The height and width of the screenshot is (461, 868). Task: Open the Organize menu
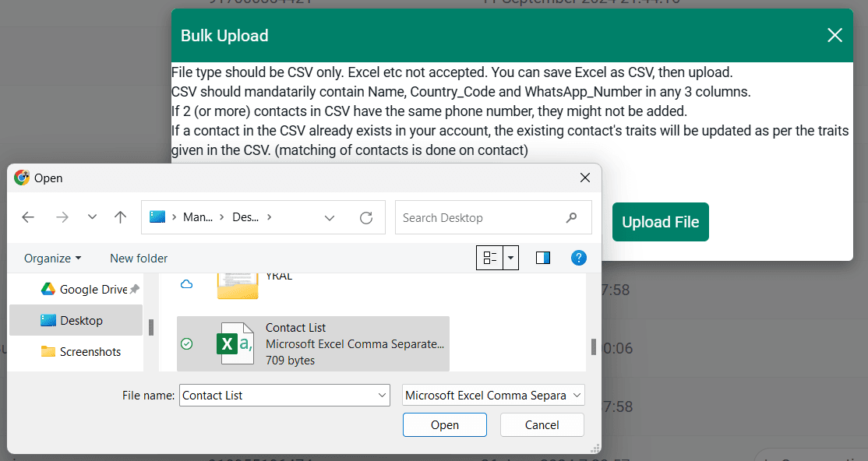[x=52, y=259]
